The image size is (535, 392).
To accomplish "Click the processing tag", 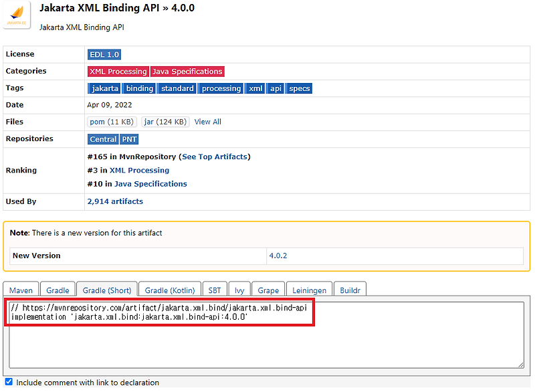I will coord(221,88).
